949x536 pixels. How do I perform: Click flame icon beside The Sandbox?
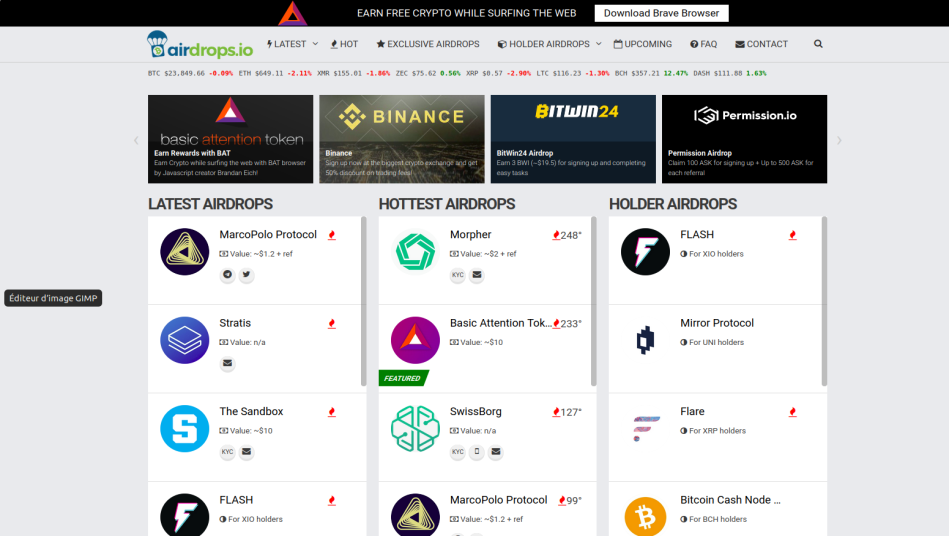pyautogui.click(x=332, y=412)
